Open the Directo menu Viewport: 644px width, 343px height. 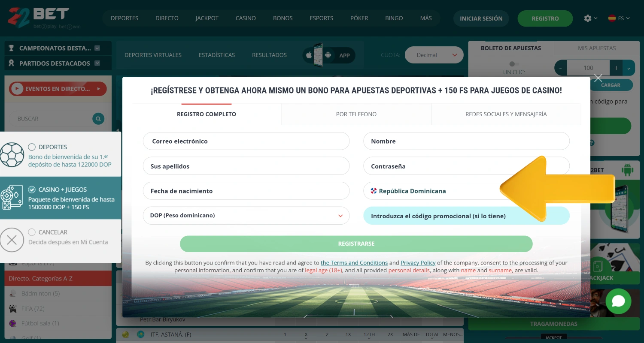[x=167, y=18]
